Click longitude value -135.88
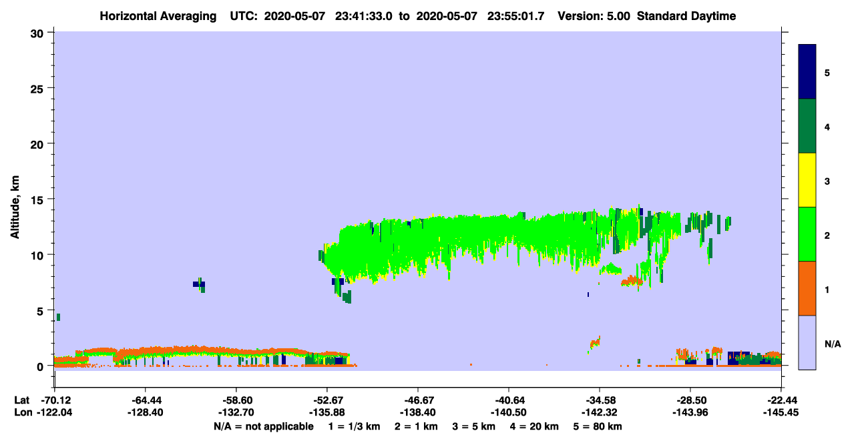 [327, 412]
